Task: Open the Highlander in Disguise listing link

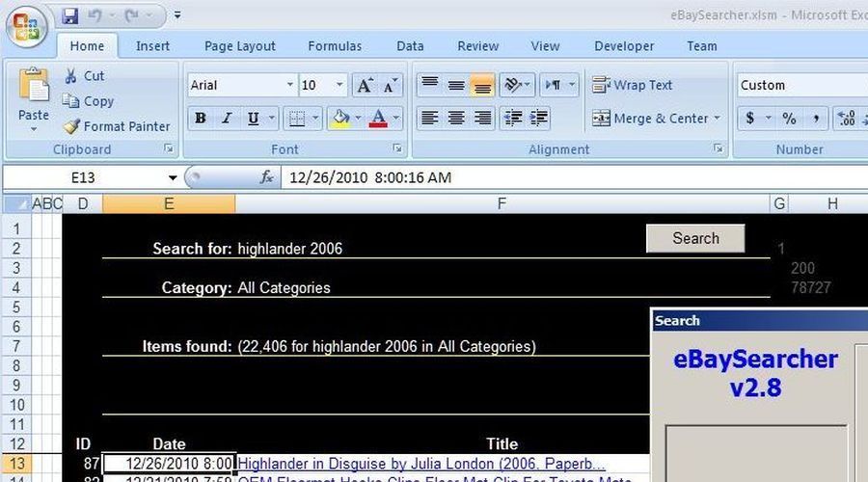Action: pos(421,464)
